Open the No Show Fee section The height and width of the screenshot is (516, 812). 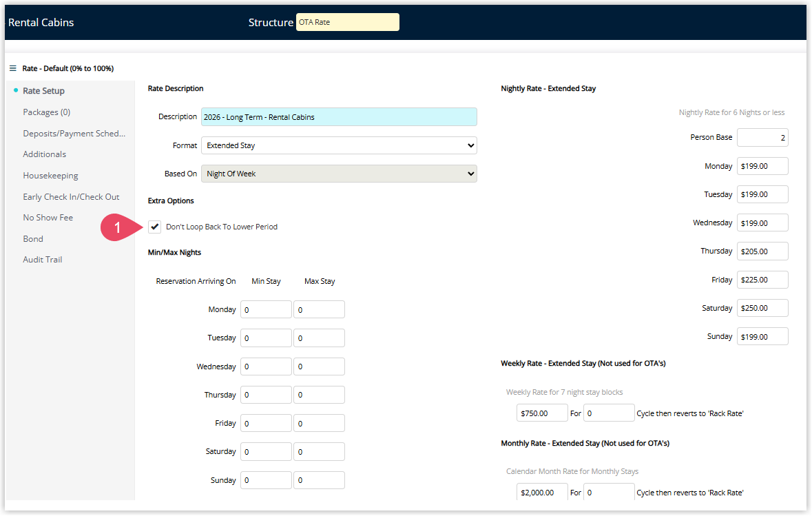(x=48, y=218)
